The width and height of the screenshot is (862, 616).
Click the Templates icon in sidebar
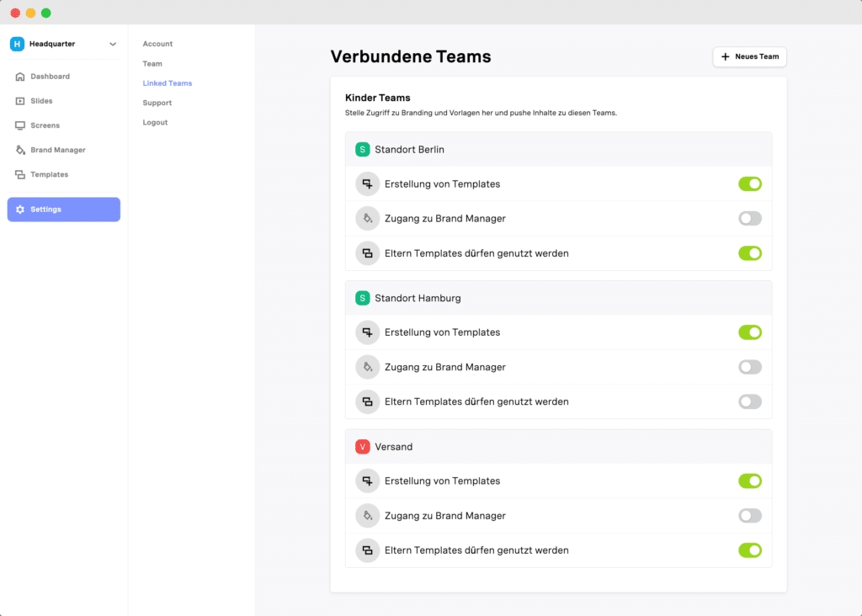(20, 175)
